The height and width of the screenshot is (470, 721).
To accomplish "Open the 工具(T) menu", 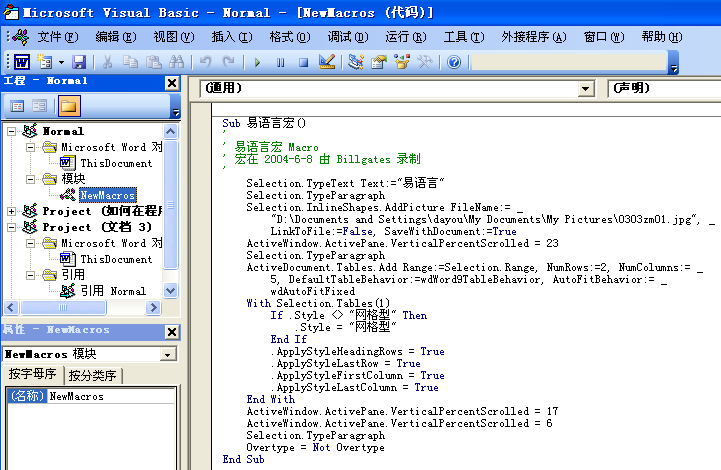I will [x=464, y=37].
